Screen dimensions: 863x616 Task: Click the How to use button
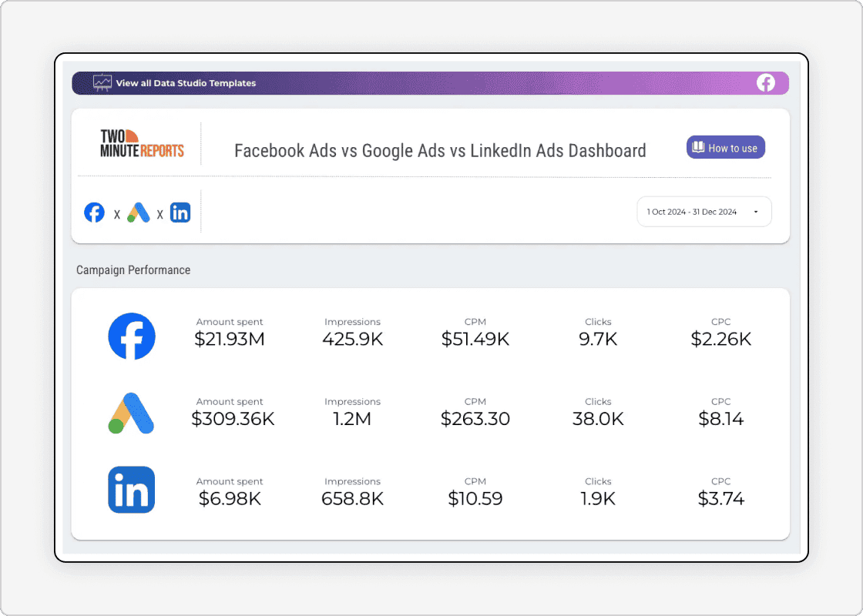pos(725,147)
